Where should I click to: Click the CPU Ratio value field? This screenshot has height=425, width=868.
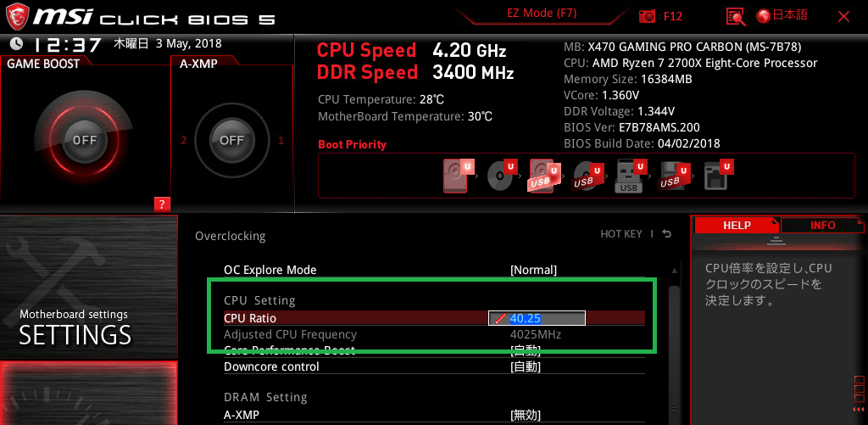point(537,318)
